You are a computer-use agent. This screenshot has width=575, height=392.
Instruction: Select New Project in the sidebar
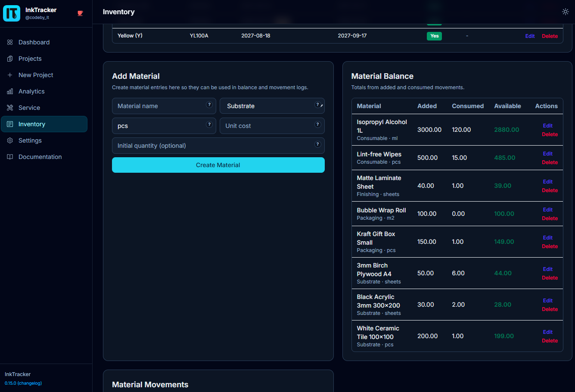[x=44, y=75]
